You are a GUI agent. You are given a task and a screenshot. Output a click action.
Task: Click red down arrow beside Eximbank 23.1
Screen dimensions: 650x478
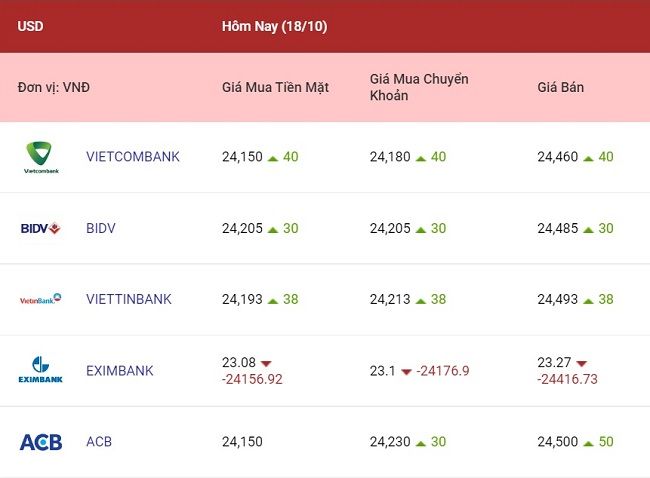click(406, 372)
